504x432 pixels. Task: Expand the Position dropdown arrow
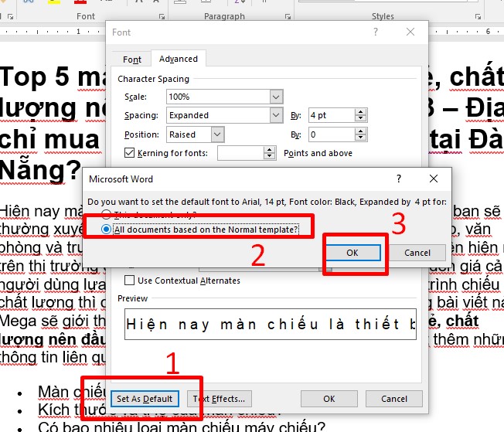[x=218, y=134]
